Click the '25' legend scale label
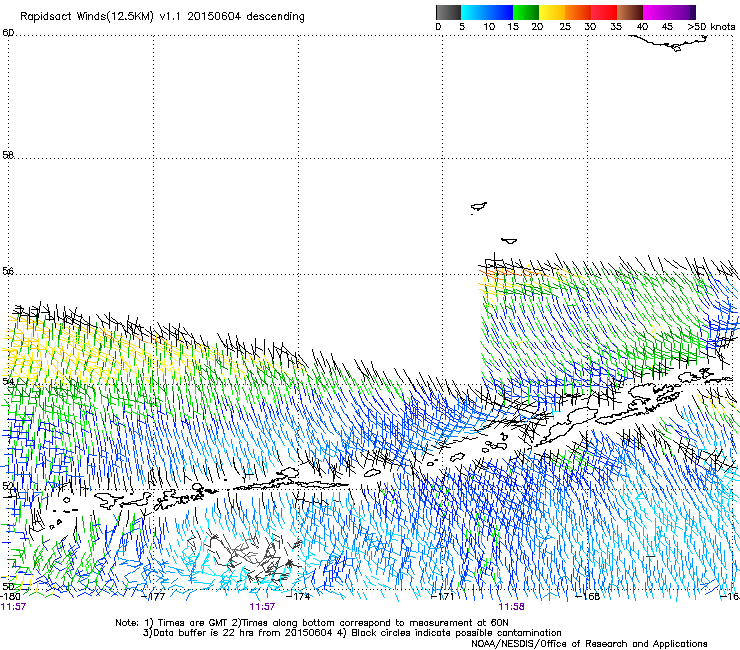Image resolution: width=740 pixels, height=650 pixels. (565, 27)
